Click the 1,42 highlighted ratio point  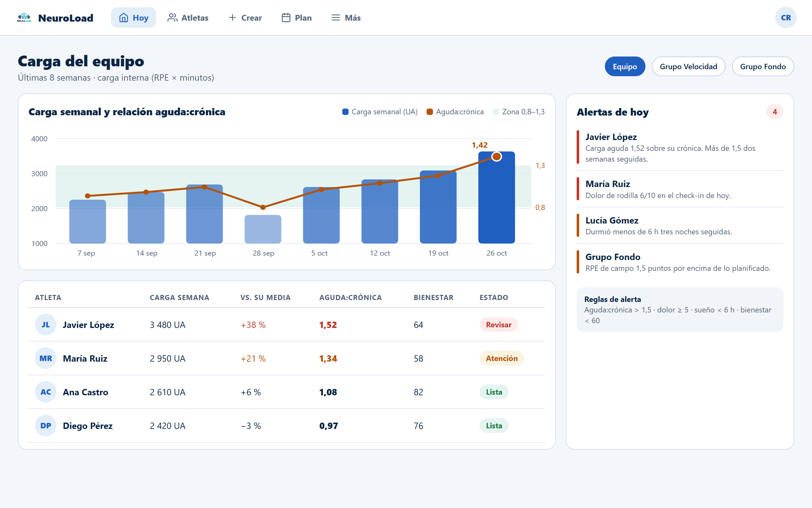click(x=496, y=157)
